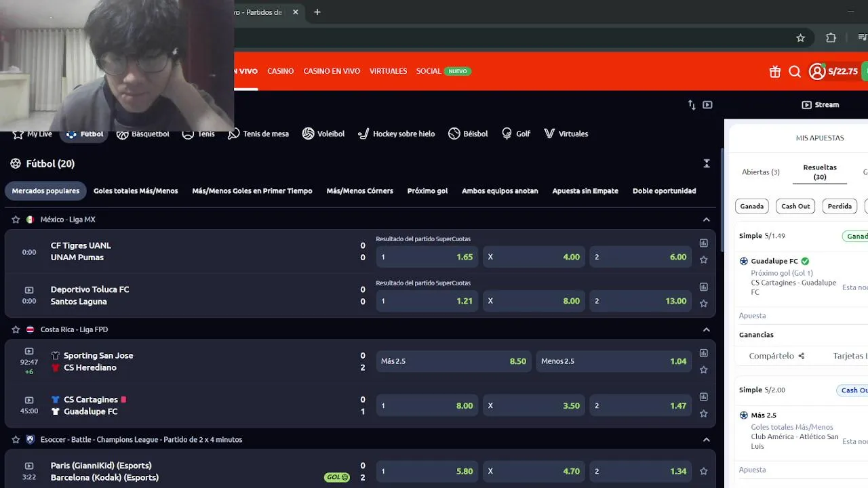Play live stream for CS Cartagines

click(29, 400)
